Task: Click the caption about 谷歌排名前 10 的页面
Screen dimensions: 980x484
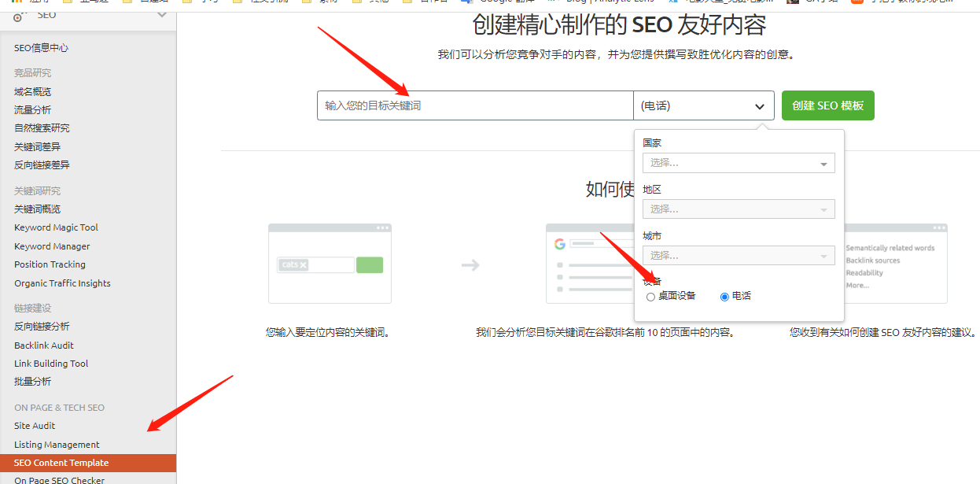Action: [x=606, y=333]
